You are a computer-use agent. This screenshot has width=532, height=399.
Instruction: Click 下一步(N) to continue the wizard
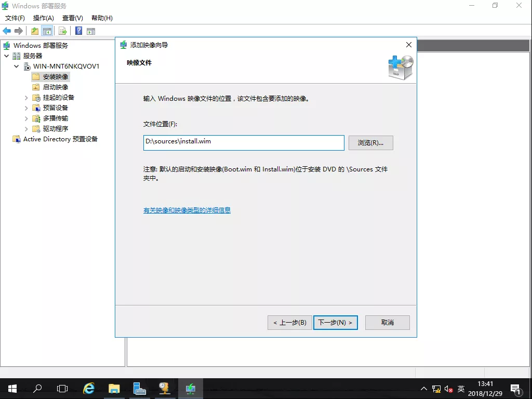click(x=335, y=323)
